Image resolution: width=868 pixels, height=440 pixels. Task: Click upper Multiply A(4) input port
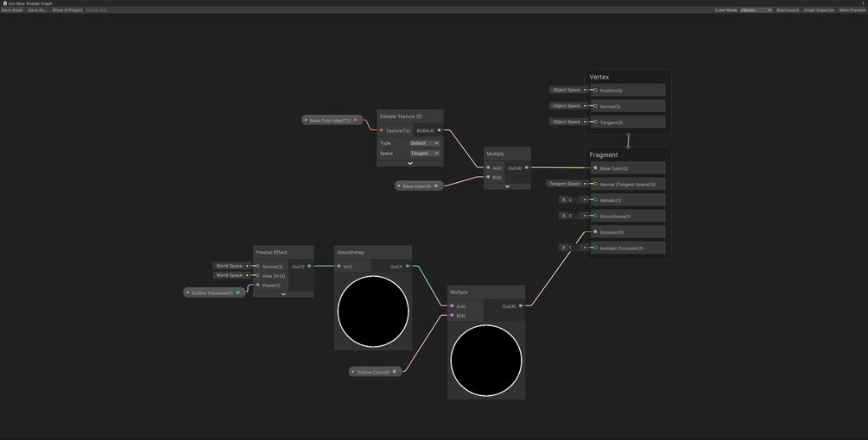[x=488, y=168]
